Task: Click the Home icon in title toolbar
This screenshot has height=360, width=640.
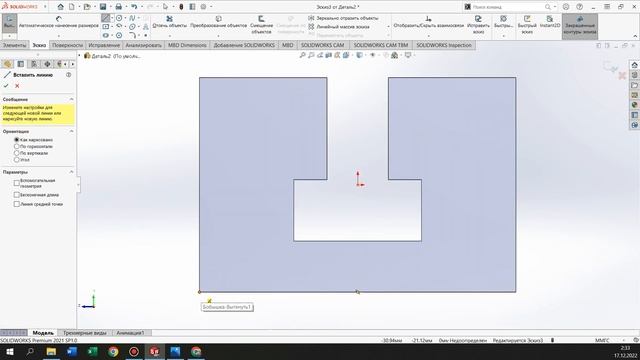Action: point(60,7)
